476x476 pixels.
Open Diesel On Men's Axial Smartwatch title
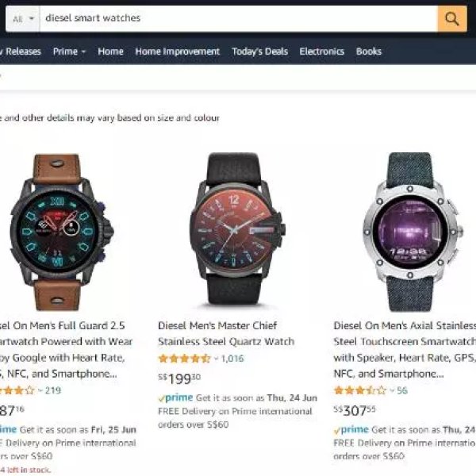pyautogui.click(x=405, y=349)
